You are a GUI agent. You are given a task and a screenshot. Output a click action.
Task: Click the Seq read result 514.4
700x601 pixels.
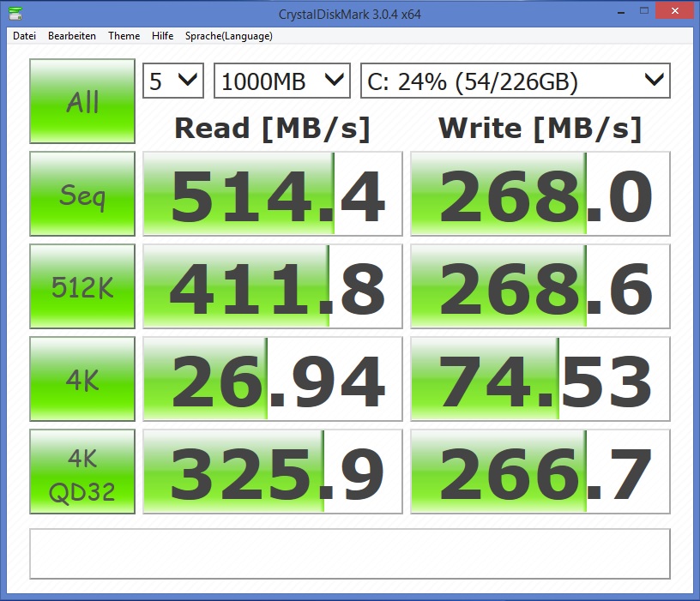(272, 194)
